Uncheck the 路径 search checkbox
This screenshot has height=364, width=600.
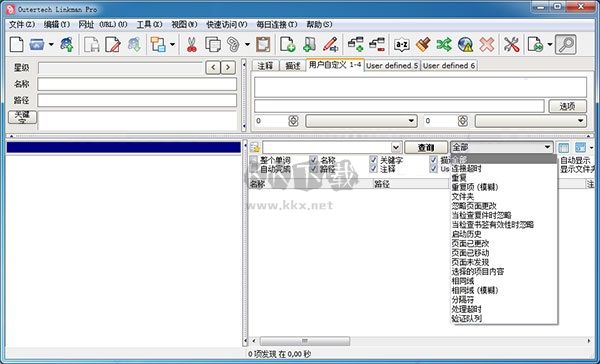click(313, 169)
